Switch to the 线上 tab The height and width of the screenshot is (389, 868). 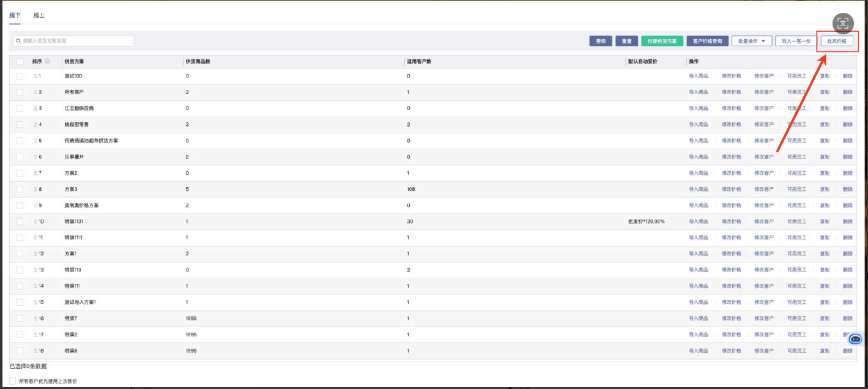39,15
